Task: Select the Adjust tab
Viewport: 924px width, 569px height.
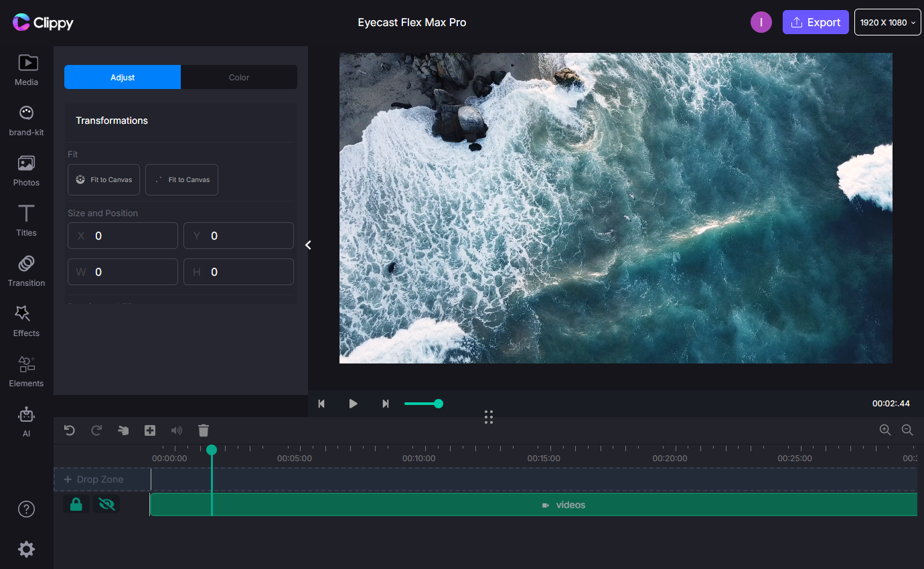Action: 123,77
